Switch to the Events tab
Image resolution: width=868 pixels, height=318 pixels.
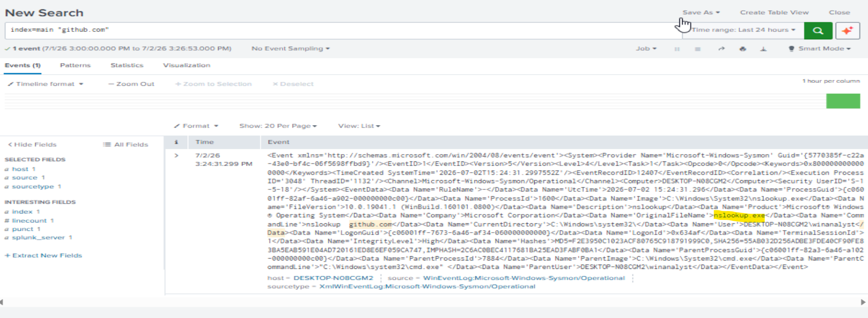coord(23,65)
